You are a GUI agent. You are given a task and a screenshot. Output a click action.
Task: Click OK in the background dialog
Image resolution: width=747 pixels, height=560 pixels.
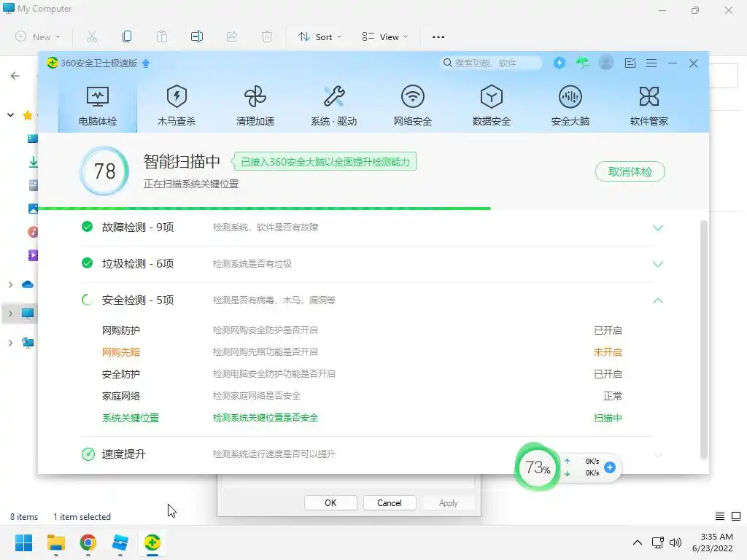[x=330, y=503]
